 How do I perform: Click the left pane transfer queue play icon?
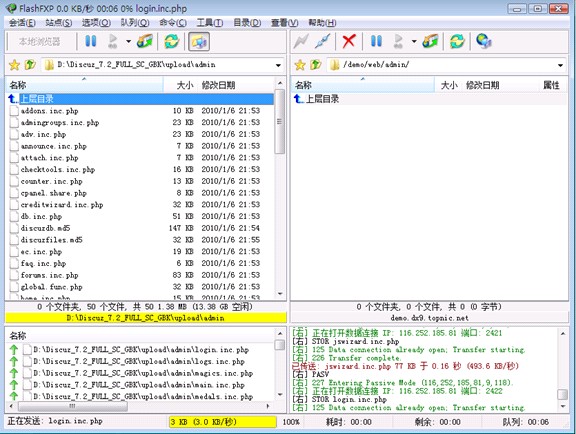pyautogui.click(x=113, y=41)
